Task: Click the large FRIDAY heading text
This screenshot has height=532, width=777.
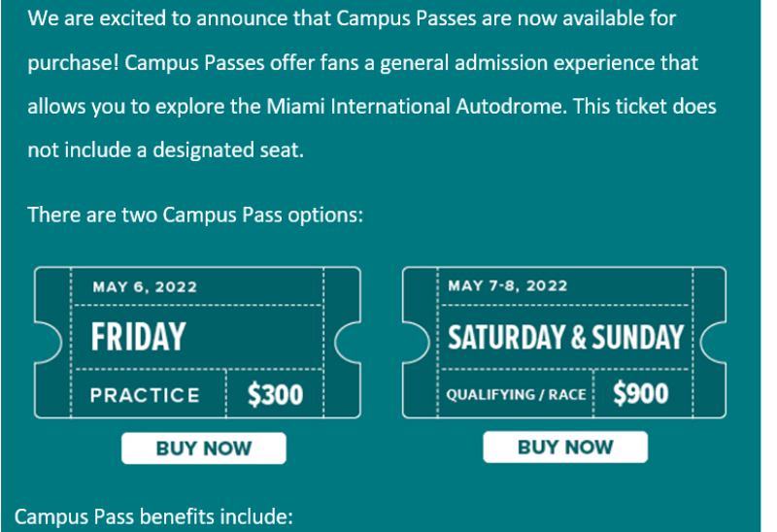Action: tap(138, 337)
